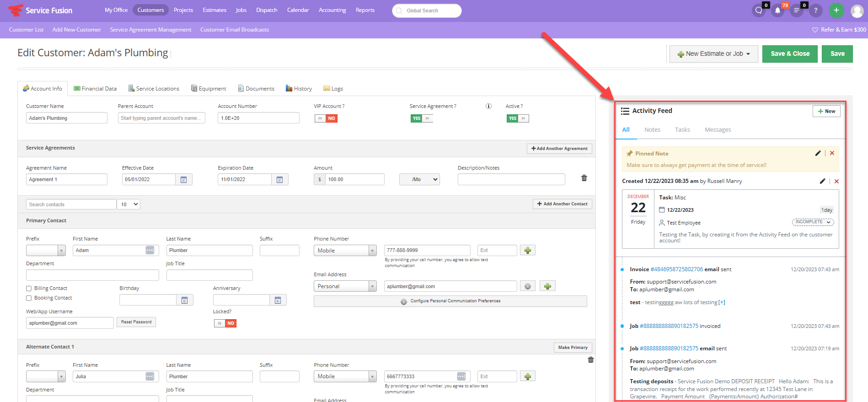Screen dimensions: 868x402
Task: Open the Effective Date calendar picker
Action: [184, 180]
